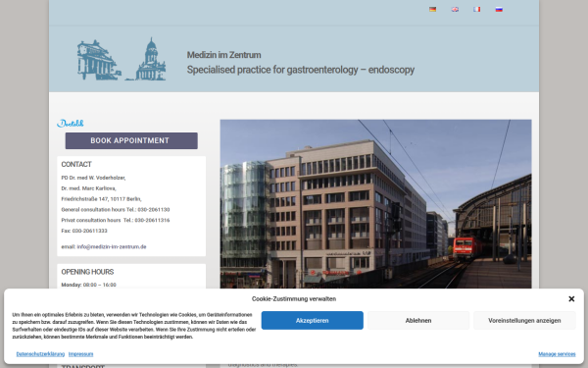Select the Specialised practice for gastroenterology heading
The image size is (588, 368).
[301, 70]
